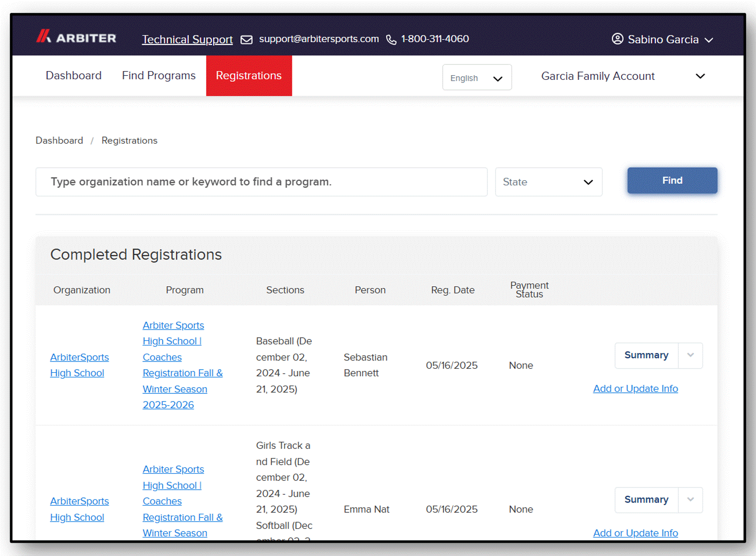756x556 pixels.
Task: Expand Summary dropdown arrow for Emma Nat
Action: (x=691, y=500)
